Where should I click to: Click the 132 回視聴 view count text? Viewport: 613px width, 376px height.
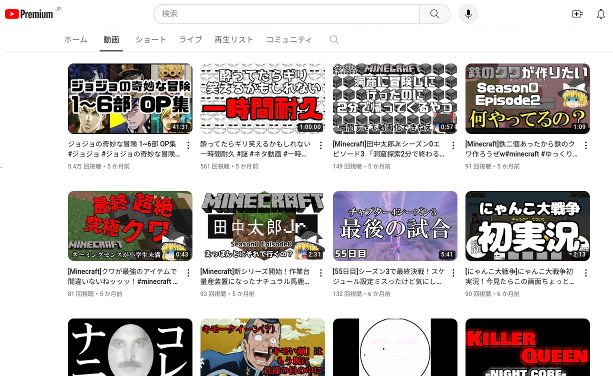coord(349,294)
